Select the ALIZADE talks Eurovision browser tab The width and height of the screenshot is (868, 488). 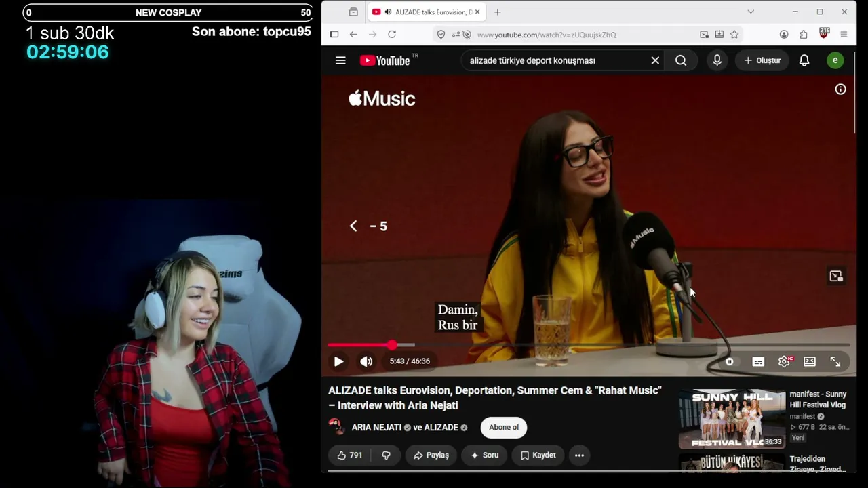tap(426, 12)
